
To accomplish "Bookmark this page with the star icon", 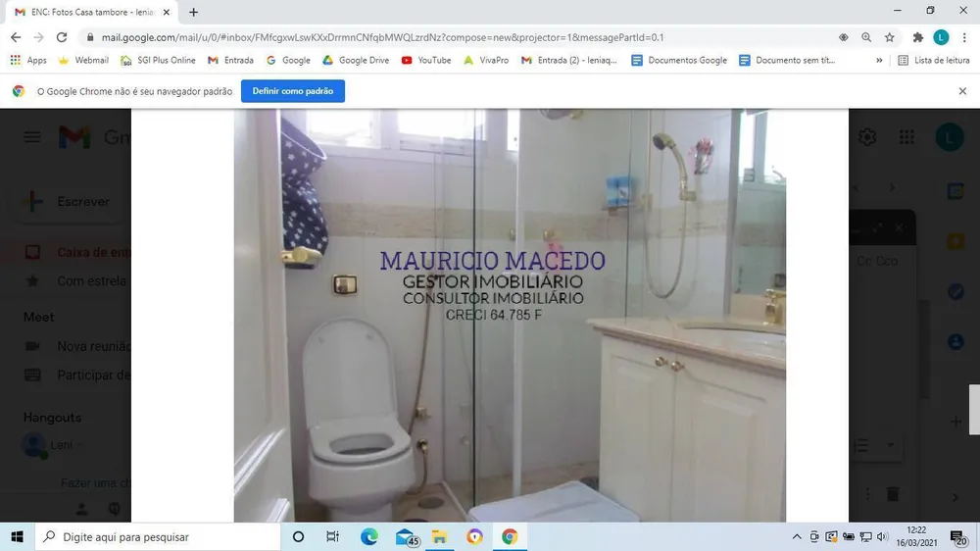I will click(x=890, y=37).
